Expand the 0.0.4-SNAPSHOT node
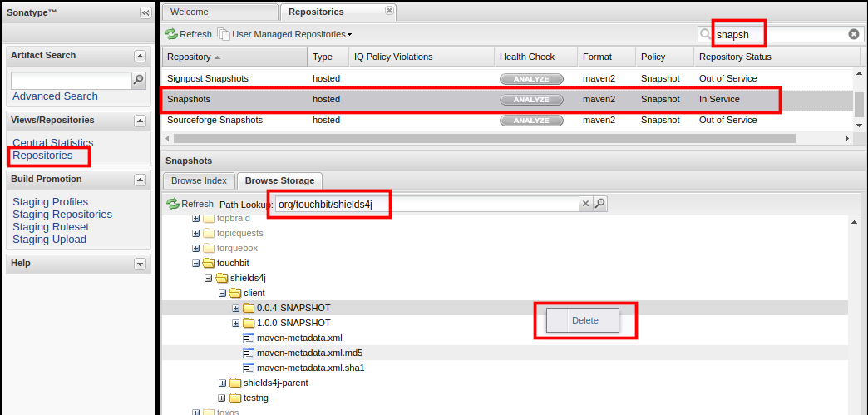Image resolution: width=868 pixels, height=415 pixels. (x=235, y=308)
